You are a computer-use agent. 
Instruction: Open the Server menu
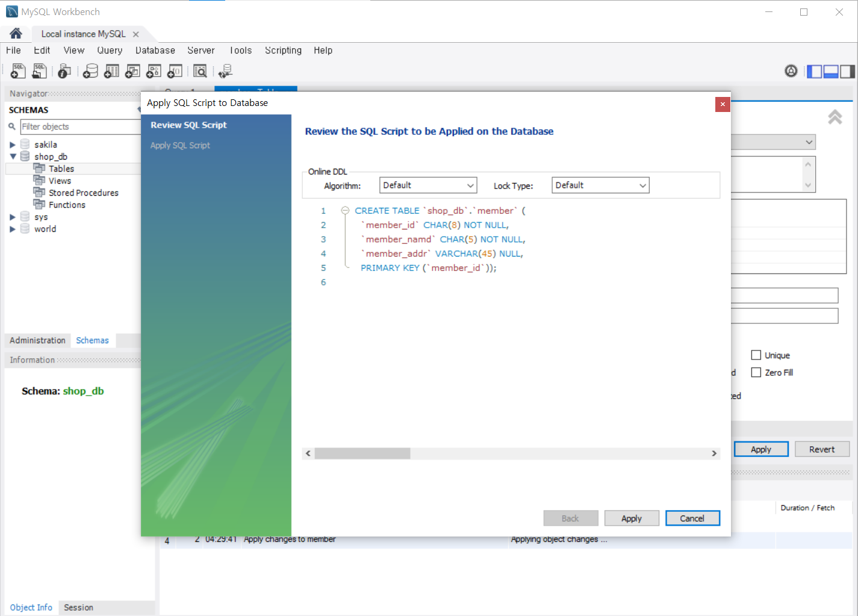[201, 51]
